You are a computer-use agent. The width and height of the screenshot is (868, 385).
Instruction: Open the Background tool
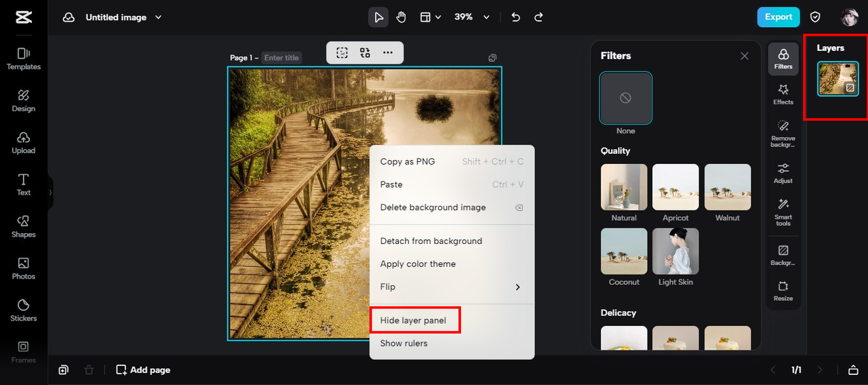tap(783, 255)
